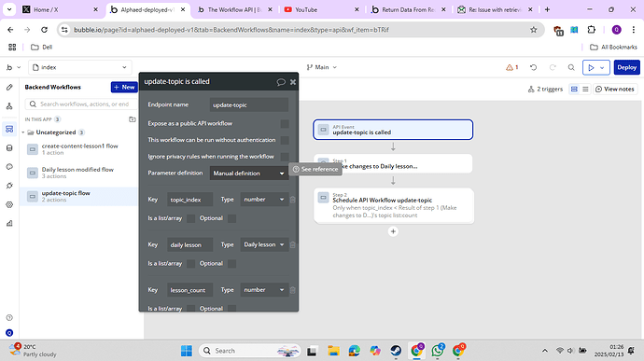Click the blue Deploy button
This screenshot has width=644, height=361.
pyautogui.click(x=627, y=67)
